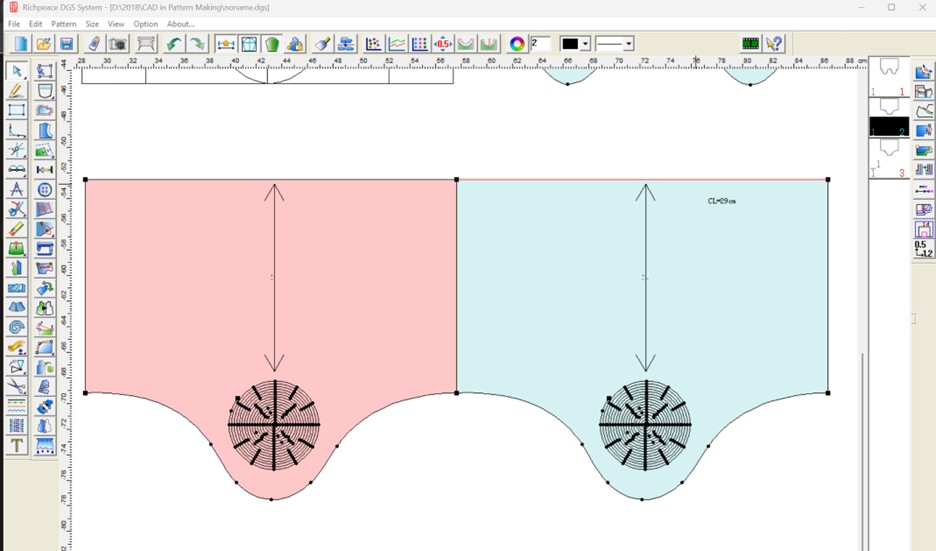
Task: Click the New file icon
Action: click(x=20, y=44)
